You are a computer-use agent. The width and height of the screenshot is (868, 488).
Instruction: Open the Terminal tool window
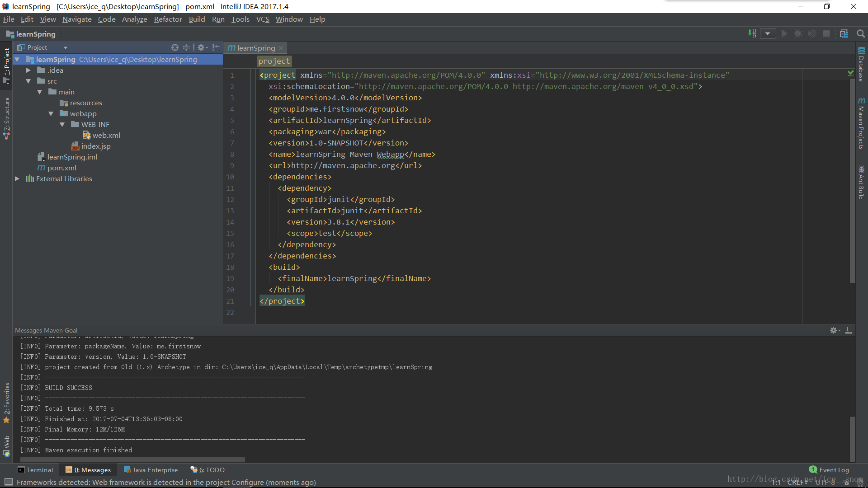pos(35,470)
